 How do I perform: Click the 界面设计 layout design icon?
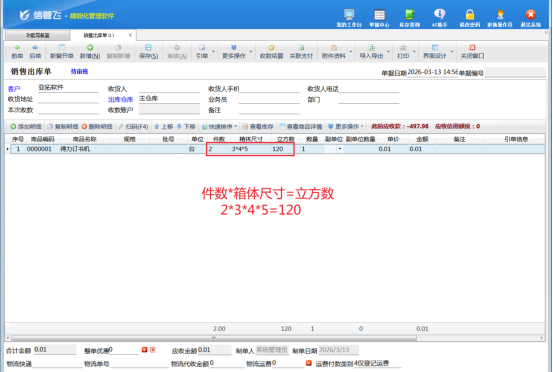[434, 51]
